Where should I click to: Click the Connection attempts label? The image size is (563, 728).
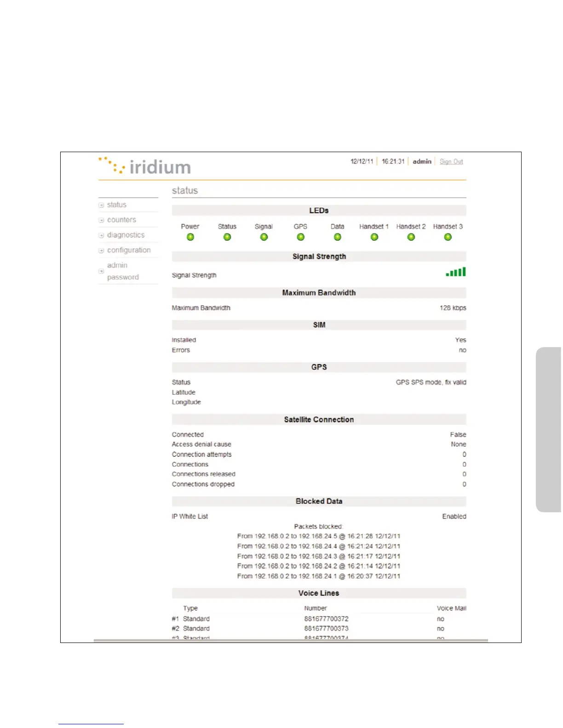click(x=202, y=455)
